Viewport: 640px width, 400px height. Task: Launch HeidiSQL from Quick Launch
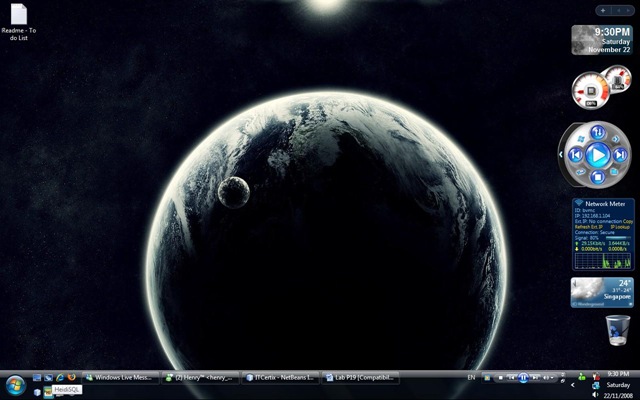coord(49,392)
